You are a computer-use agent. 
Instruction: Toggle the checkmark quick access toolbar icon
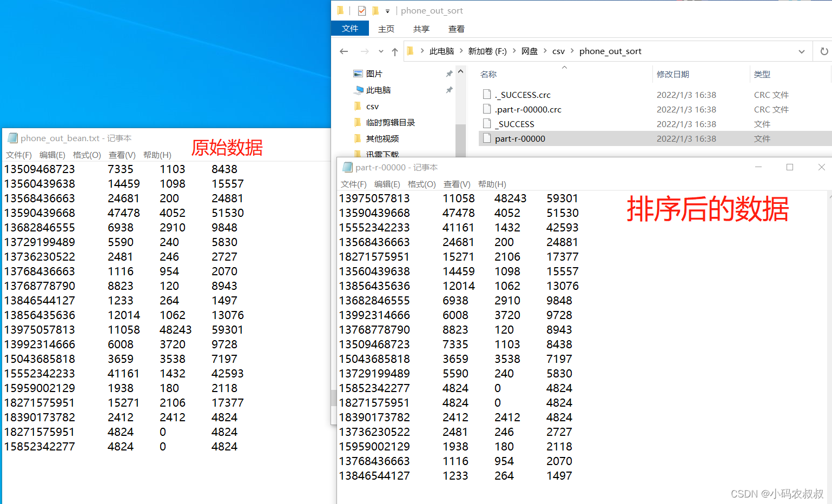pos(361,10)
